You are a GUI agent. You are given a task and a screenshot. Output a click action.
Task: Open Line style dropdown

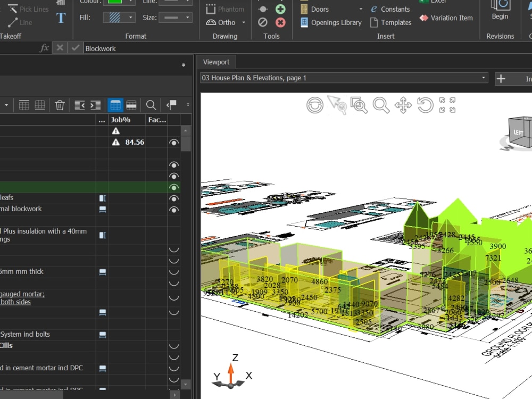tap(187, 2)
